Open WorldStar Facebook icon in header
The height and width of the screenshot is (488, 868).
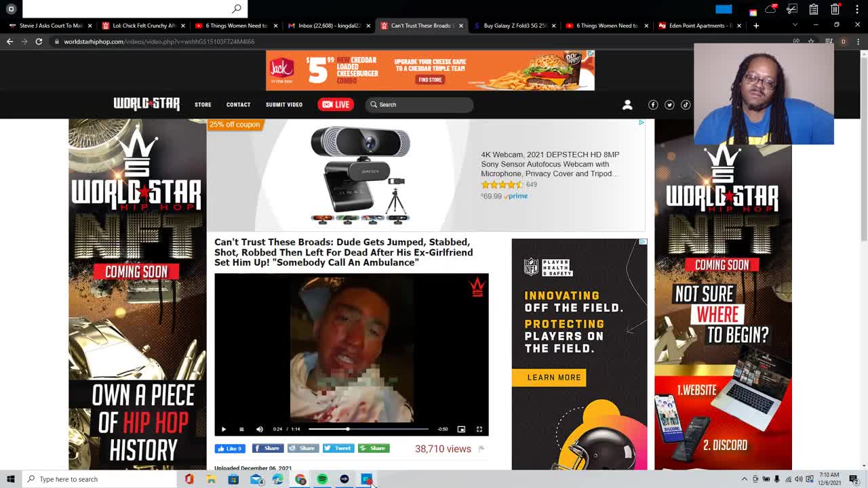tap(653, 104)
